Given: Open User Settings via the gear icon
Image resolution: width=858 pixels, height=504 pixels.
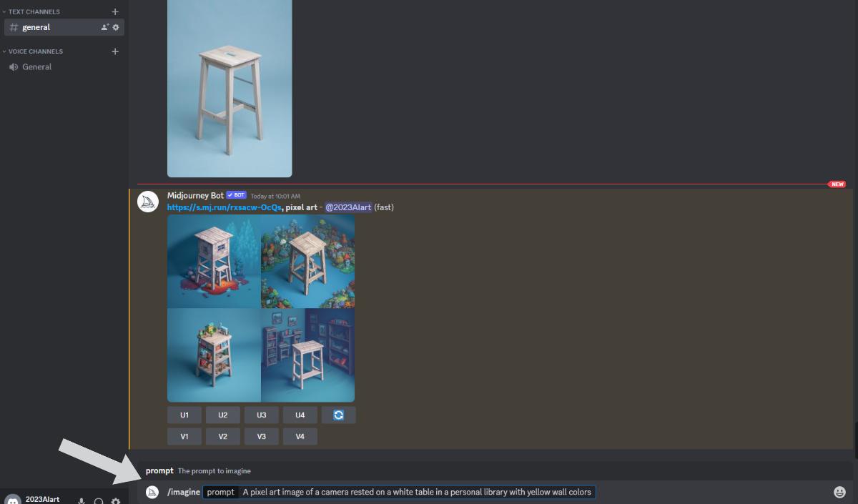Looking at the screenshot, I should [x=115, y=500].
